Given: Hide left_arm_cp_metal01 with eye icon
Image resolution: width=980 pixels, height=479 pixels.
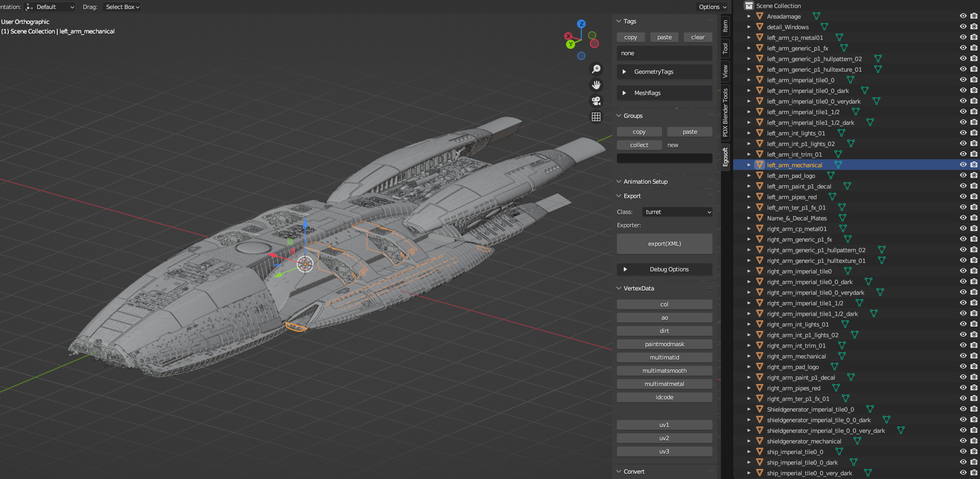Looking at the screenshot, I should point(963,37).
